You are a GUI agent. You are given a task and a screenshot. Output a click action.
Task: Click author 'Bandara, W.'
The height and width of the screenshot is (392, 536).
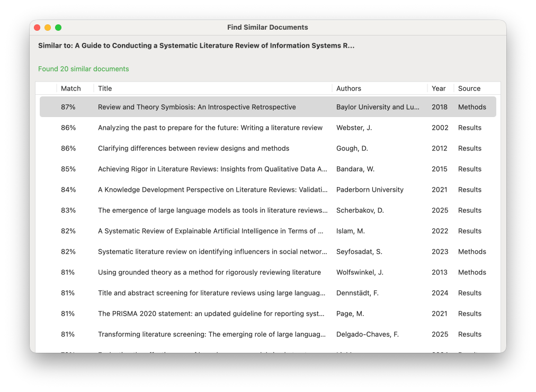click(355, 169)
